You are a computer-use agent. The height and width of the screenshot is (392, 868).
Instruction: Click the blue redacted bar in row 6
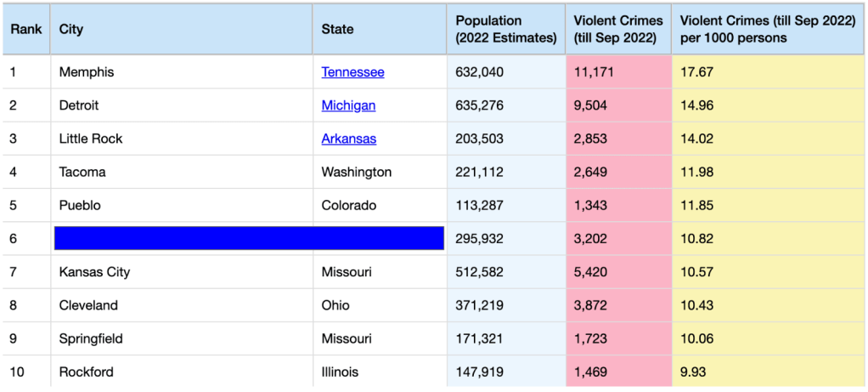click(x=249, y=238)
